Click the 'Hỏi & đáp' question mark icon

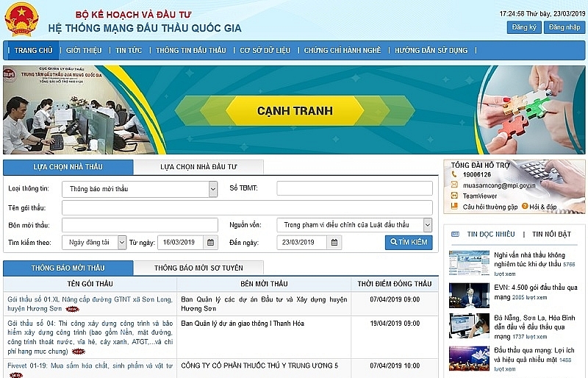[x=526, y=207]
